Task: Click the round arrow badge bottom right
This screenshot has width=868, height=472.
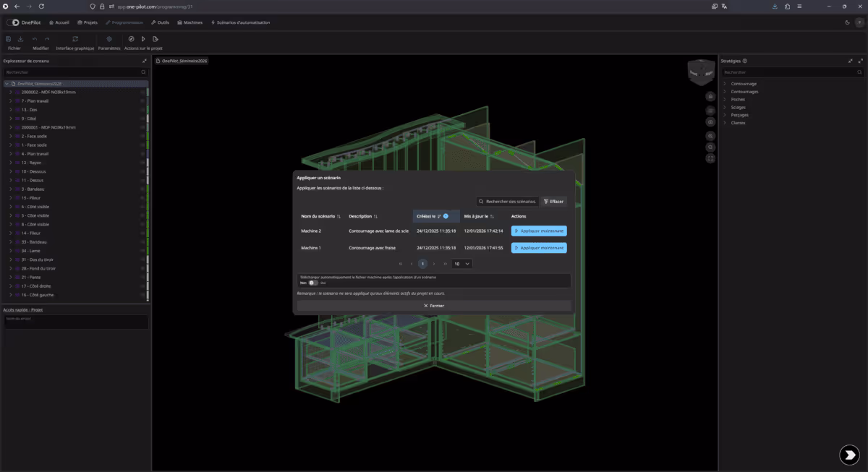Action: coord(849,454)
